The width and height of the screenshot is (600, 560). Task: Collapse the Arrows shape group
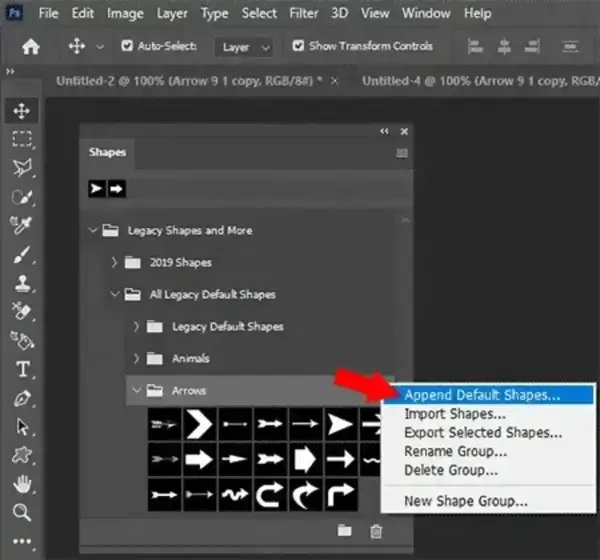point(136,390)
